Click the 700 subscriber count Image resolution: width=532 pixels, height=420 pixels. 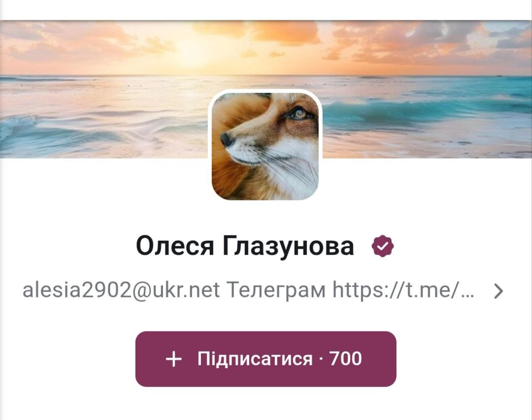pyautogui.click(x=346, y=358)
